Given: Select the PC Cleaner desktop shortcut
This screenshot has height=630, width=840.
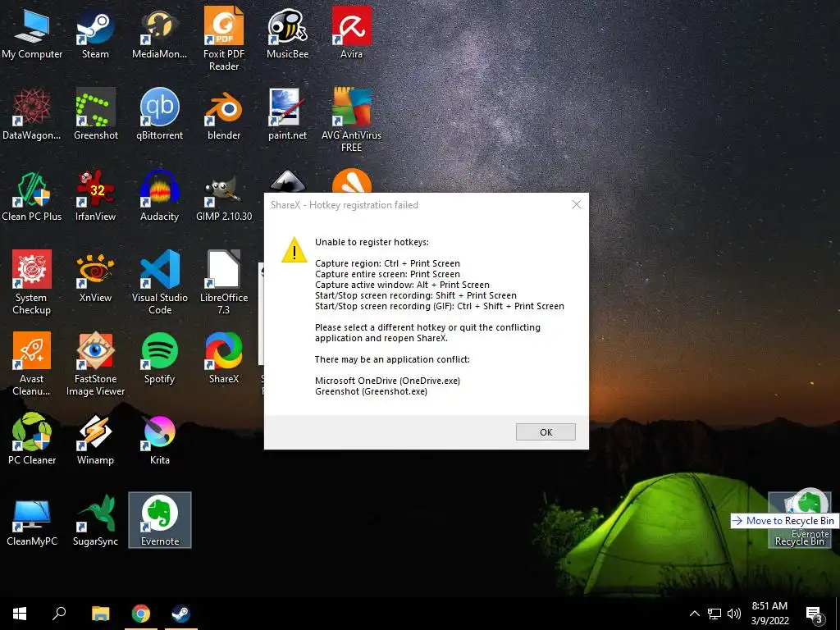Looking at the screenshot, I should point(32,440).
